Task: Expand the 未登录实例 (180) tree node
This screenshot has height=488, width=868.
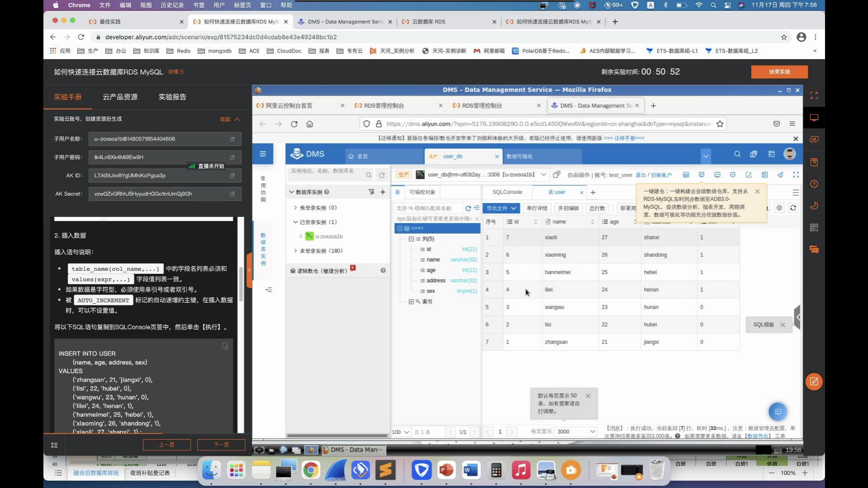Action: 296,251
